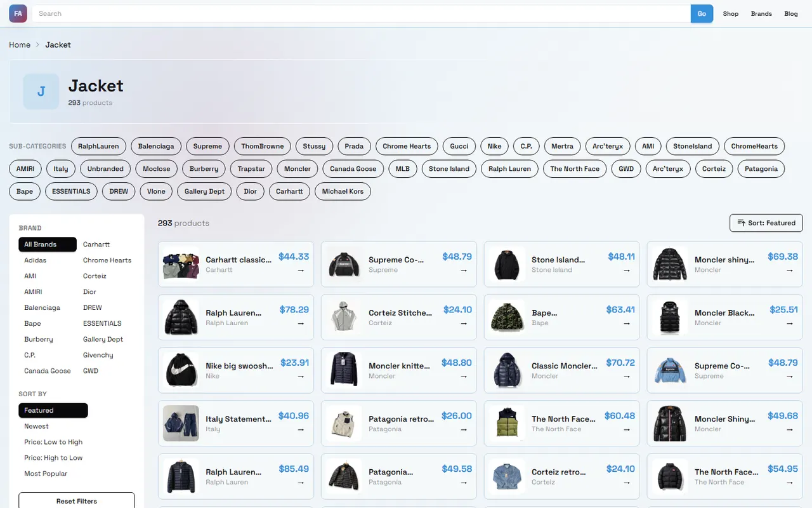
Task: Open the Stone Island hoodie thumbnail
Action: click(x=507, y=264)
